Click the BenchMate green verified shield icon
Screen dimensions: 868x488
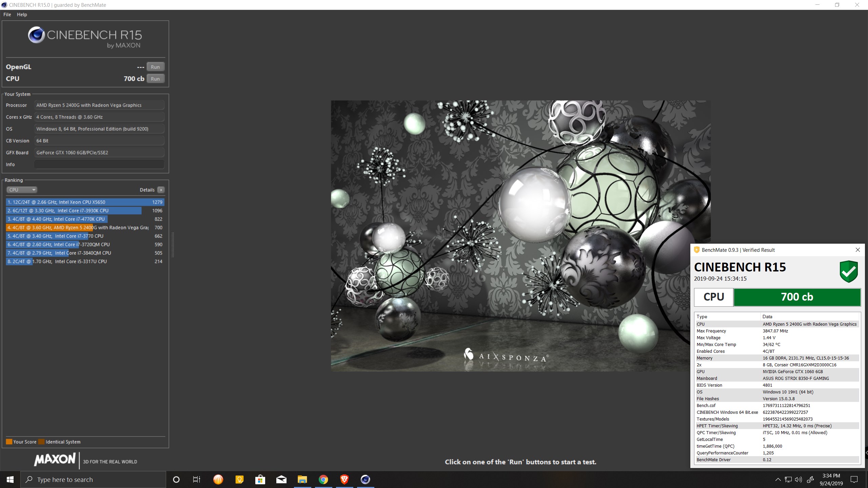click(x=849, y=271)
